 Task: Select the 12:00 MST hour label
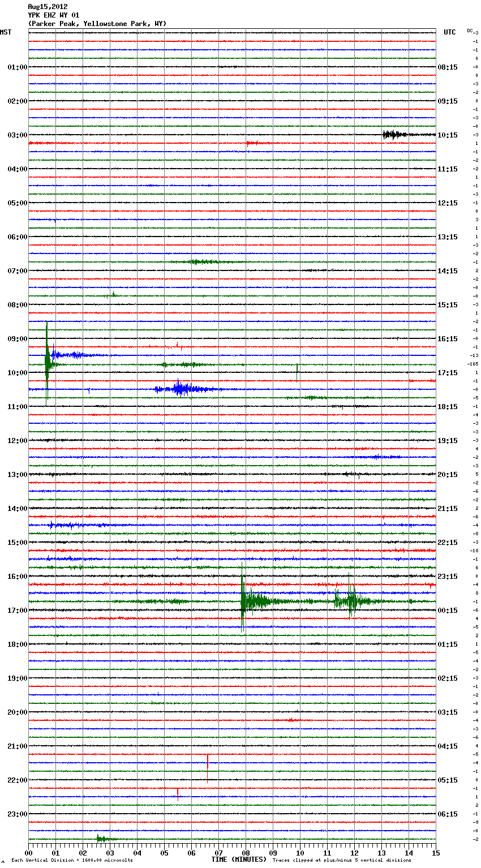pyautogui.click(x=17, y=441)
